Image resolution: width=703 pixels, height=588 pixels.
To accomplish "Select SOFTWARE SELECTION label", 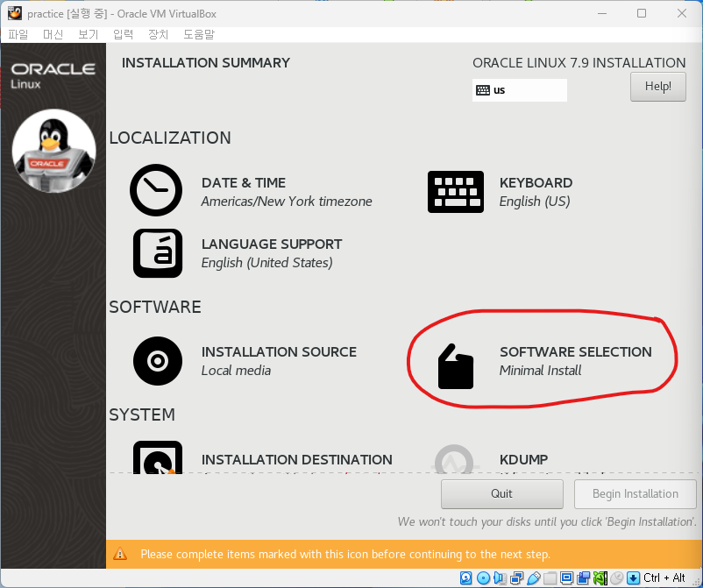I will (576, 351).
